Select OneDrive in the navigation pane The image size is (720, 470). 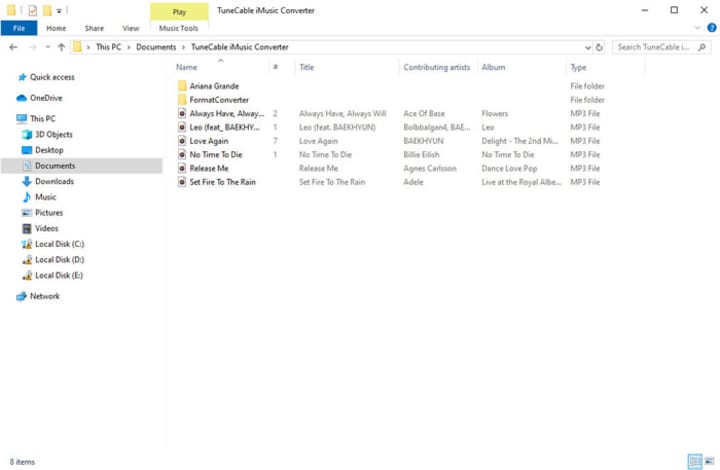tap(46, 98)
